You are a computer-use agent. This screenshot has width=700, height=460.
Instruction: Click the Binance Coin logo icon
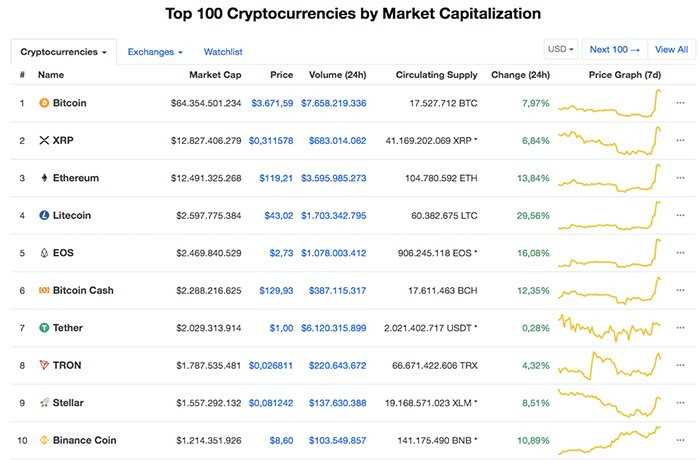click(x=43, y=440)
